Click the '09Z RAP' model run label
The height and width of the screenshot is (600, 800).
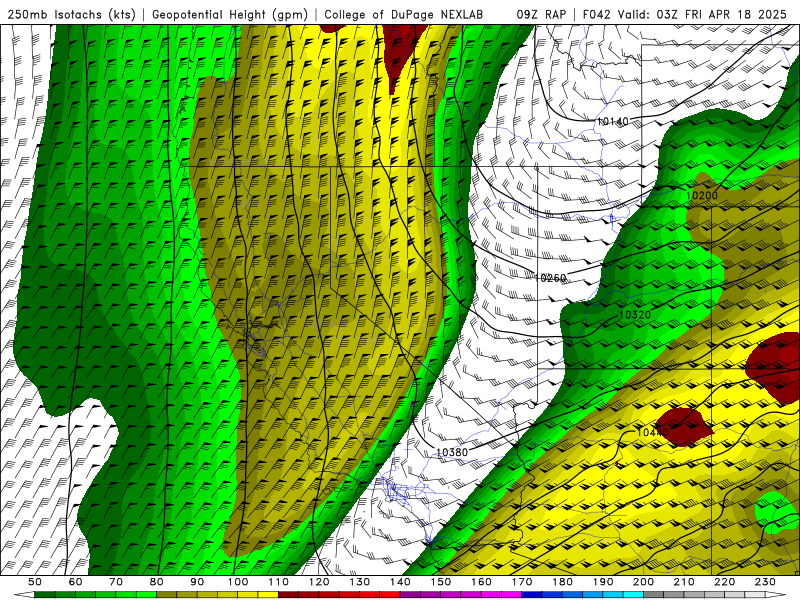(541, 14)
